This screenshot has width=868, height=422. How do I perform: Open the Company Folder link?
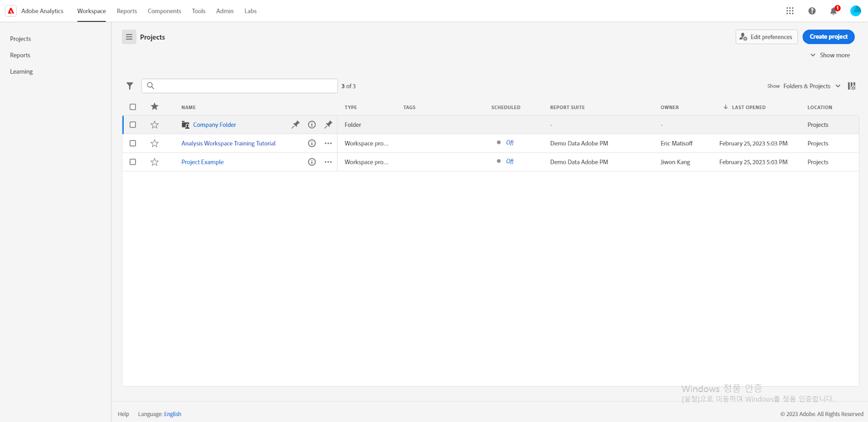(214, 125)
